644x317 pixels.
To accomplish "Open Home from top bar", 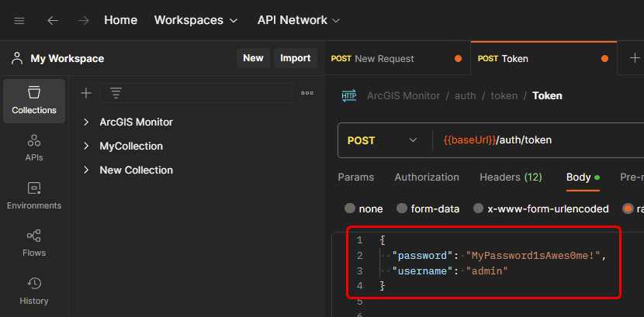I will [x=121, y=20].
